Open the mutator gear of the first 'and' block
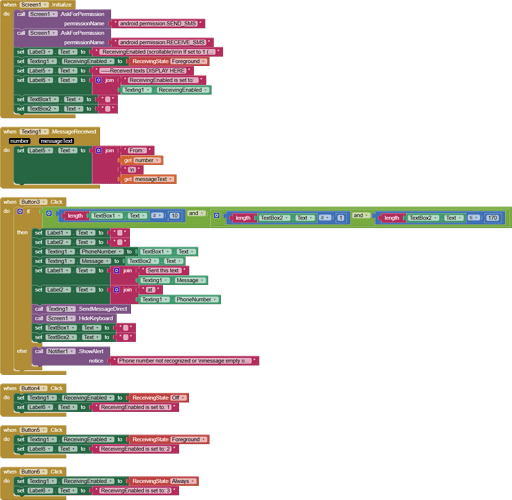 point(49,213)
